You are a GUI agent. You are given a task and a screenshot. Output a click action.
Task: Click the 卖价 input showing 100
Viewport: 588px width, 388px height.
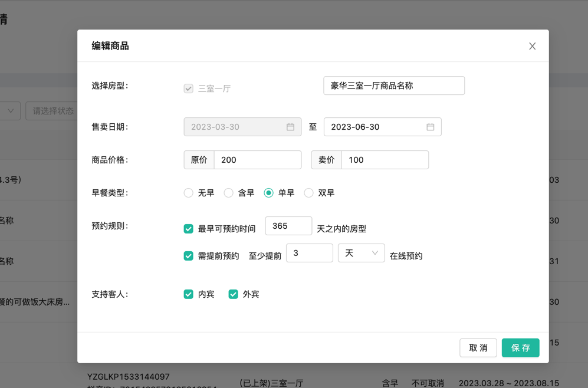[x=385, y=160]
